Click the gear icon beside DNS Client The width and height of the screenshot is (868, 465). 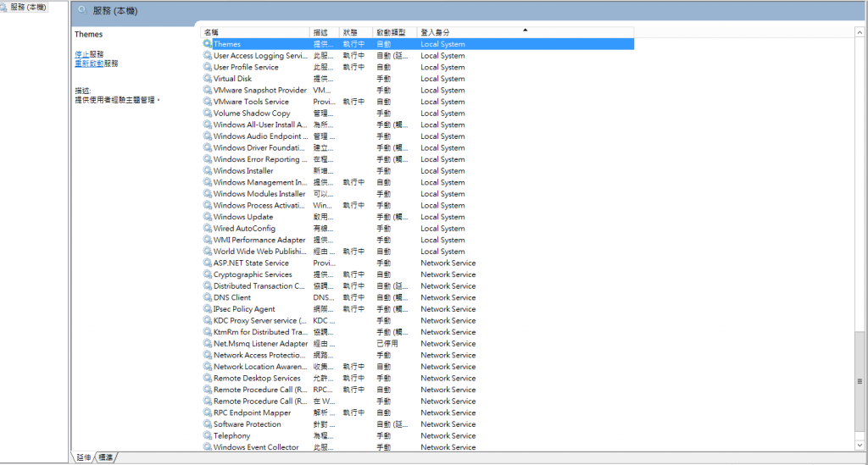(x=208, y=297)
